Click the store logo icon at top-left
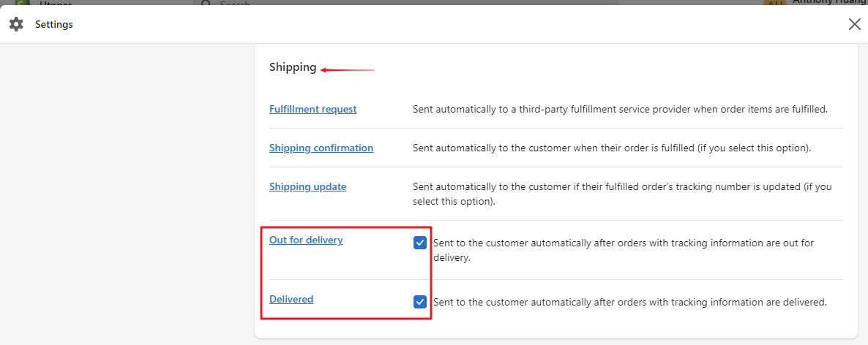The width and height of the screenshot is (868, 345). click(22, 2)
